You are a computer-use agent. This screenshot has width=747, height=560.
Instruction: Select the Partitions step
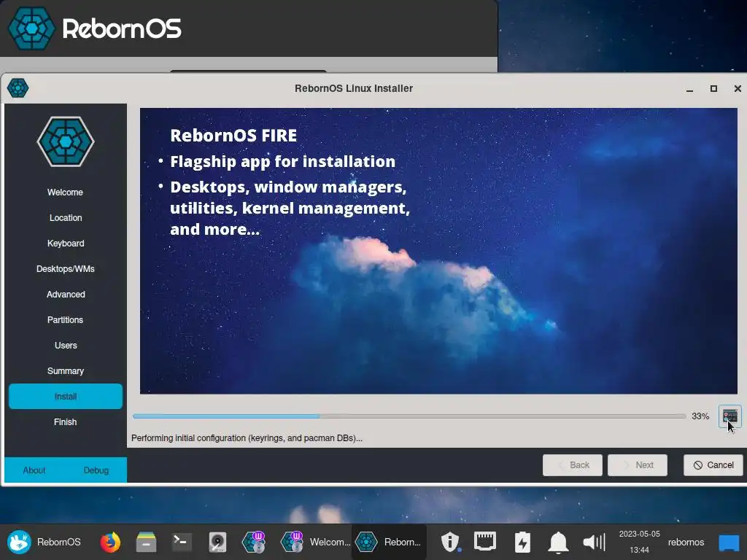point(65,320)
